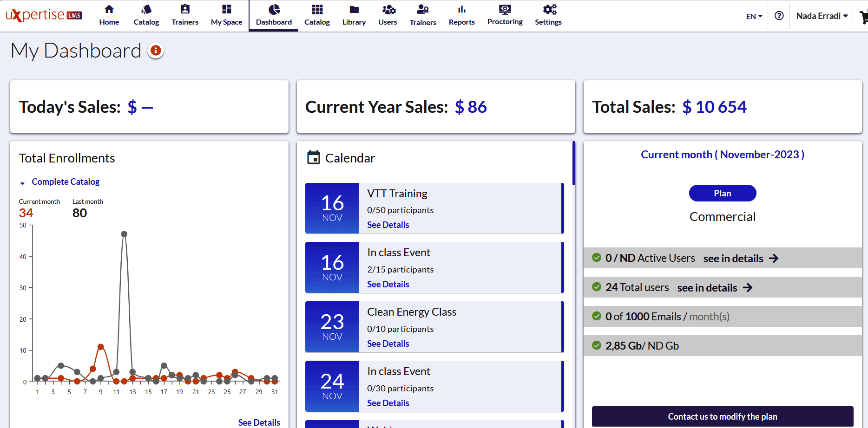The height and width of the screenshot is (428, 868).
Task: Click the uxpertise LMS logo
Action: tap(44, 15)
